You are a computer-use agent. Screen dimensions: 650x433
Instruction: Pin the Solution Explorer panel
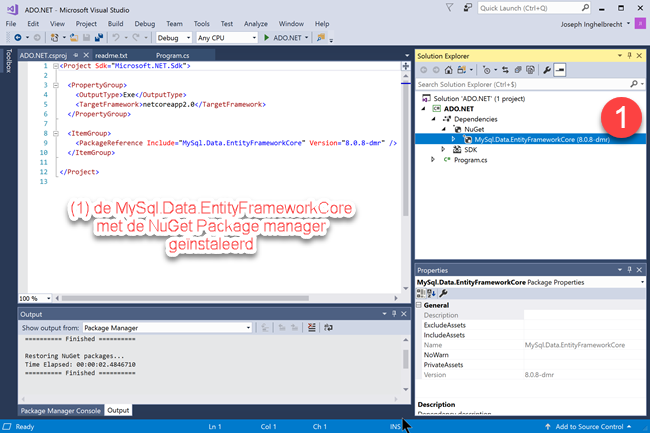tap(629, 56)
